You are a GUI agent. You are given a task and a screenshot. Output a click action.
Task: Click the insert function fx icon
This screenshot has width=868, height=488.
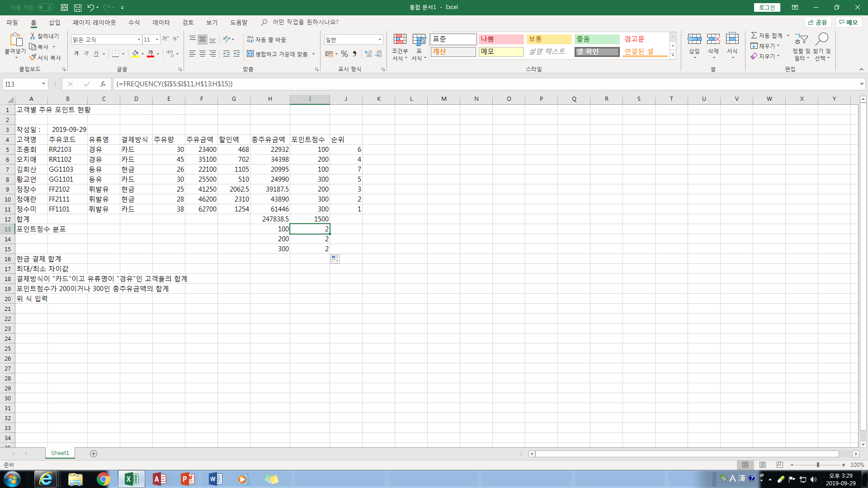pyautogui.click(x=103, y=84)
